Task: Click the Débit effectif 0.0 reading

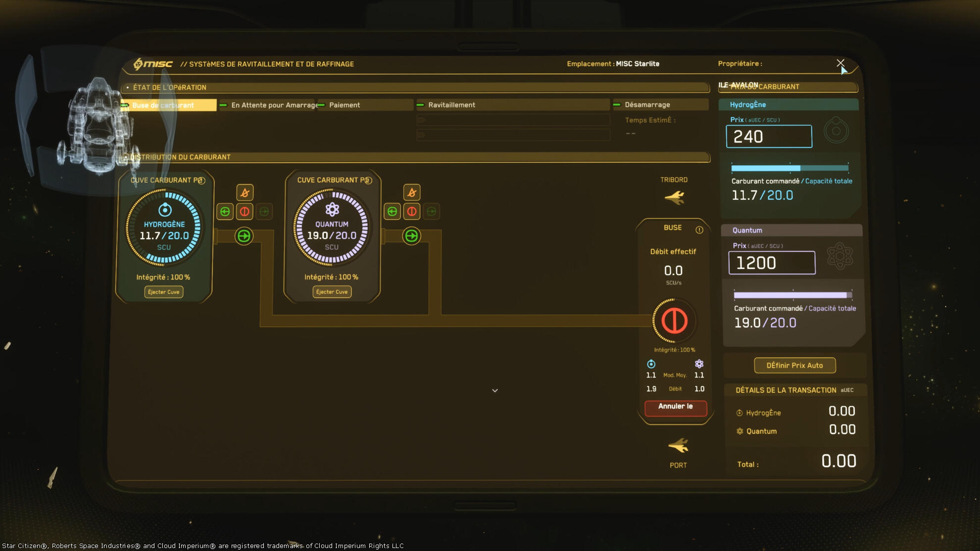Action: coord(673,271)
